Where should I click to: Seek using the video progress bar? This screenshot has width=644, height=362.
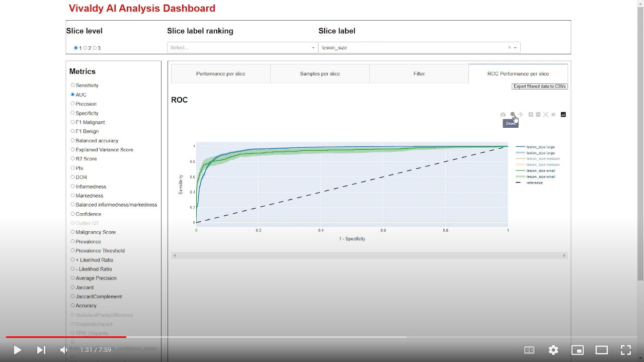322,337
